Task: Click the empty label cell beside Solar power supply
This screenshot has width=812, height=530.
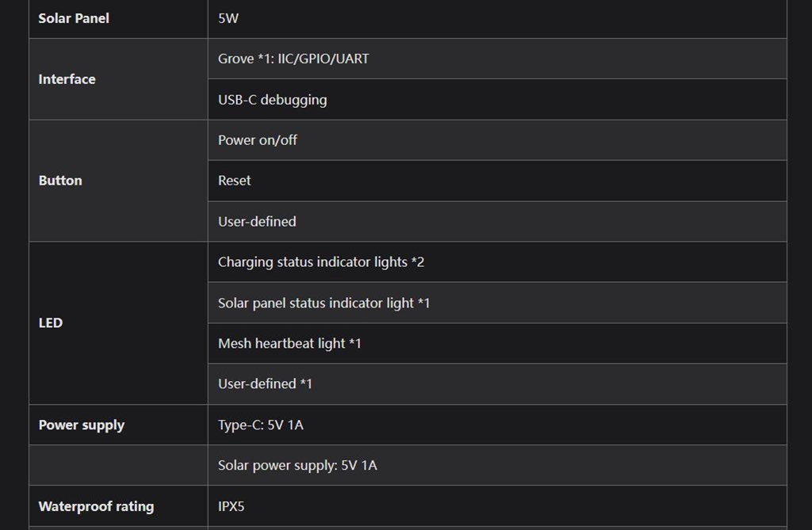Action: (118, 466)
